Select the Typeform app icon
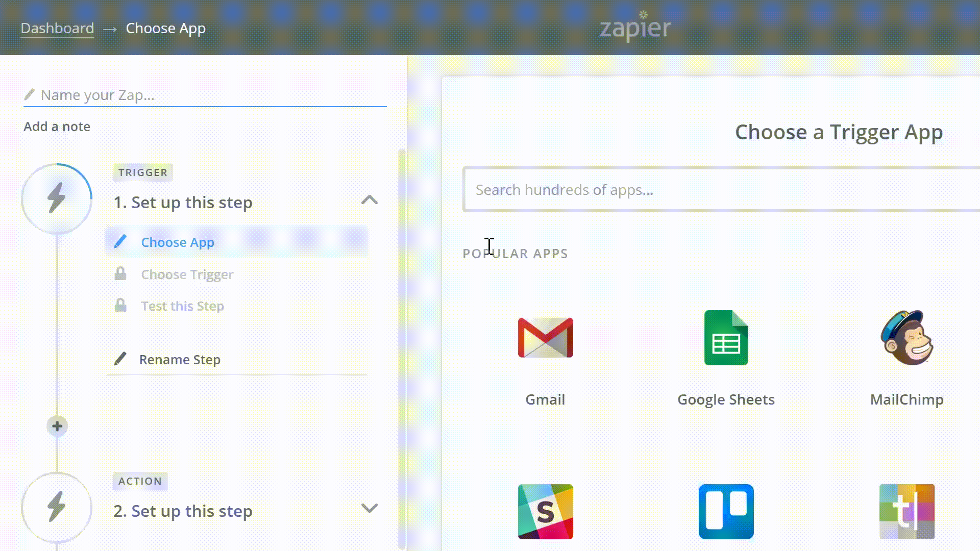Image resolution: width=980 pixels, height=551 pixels. coord(907,511)
